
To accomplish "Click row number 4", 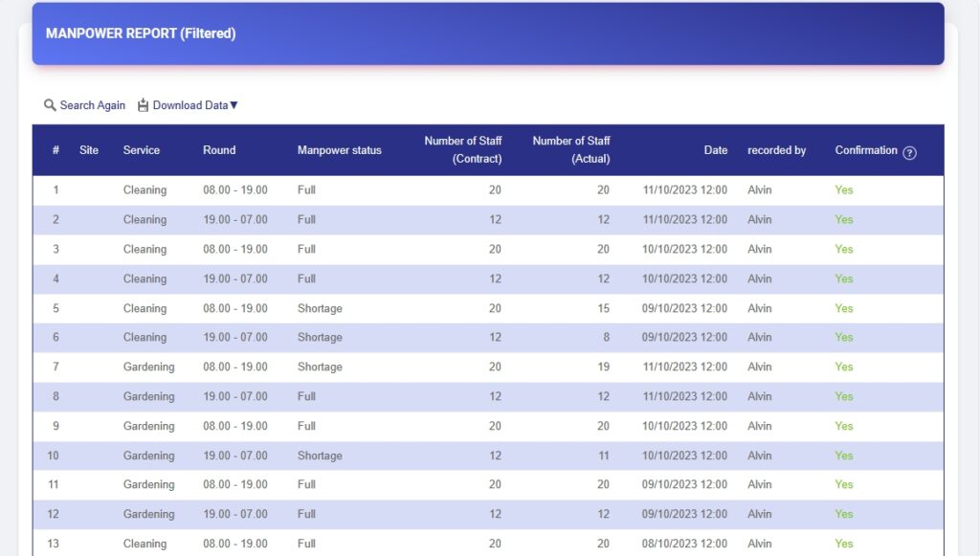I will pyautogui.click(x=56, y=278).
